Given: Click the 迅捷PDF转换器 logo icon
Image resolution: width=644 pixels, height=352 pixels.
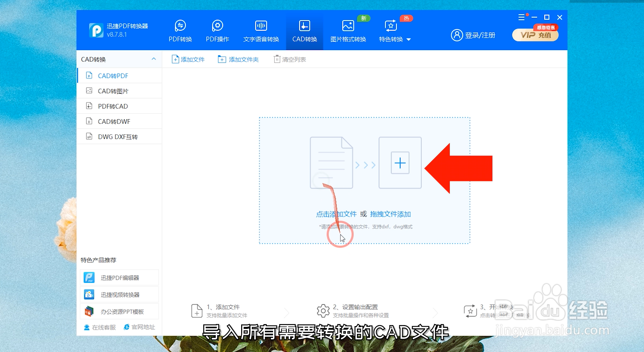Looking at the screenshot, I should pyautogui.click(x=96, y=30).
